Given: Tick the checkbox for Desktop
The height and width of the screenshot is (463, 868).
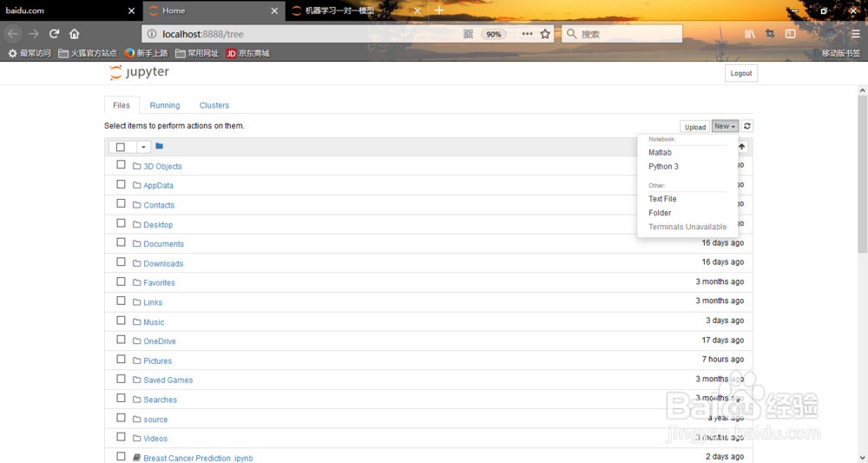Looking at the screenshot, I should (x=121, y=222).
